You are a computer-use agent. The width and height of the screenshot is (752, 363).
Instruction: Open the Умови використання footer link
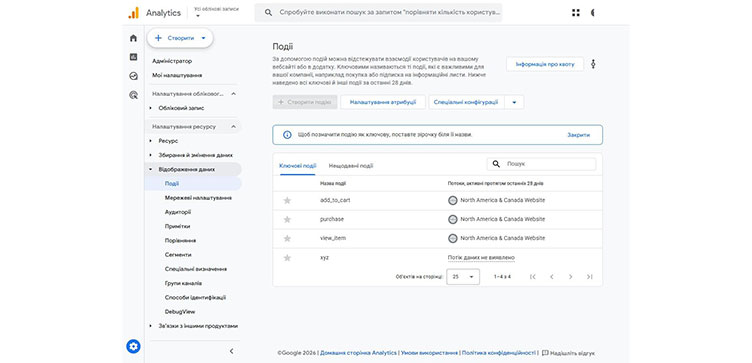429,353
